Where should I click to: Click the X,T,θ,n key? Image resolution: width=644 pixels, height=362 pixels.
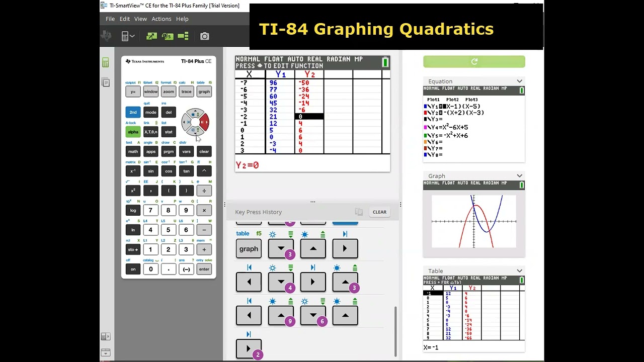click(151, 132)
